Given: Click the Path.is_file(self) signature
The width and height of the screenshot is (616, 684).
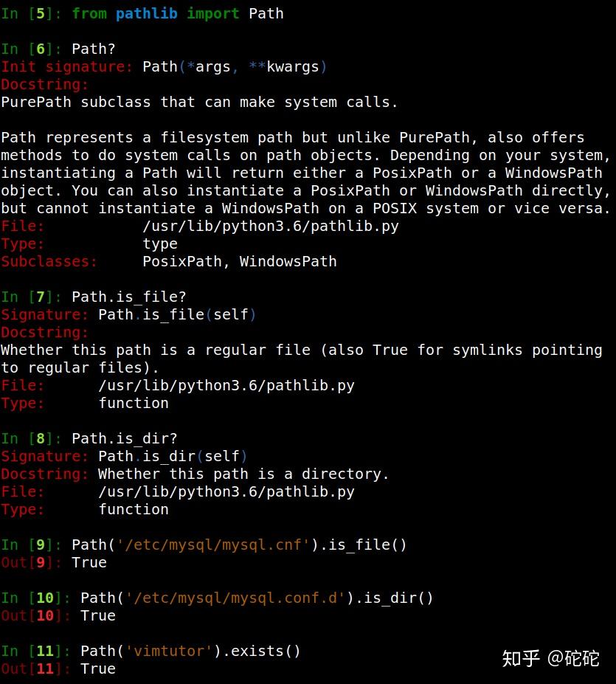Looking at the screenshot, I should pos(177,314).
